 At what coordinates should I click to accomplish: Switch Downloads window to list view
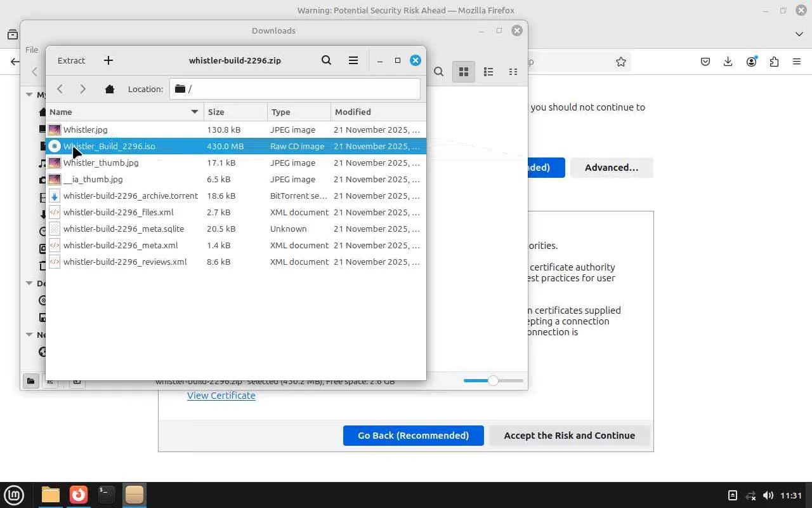click(488, 72)
